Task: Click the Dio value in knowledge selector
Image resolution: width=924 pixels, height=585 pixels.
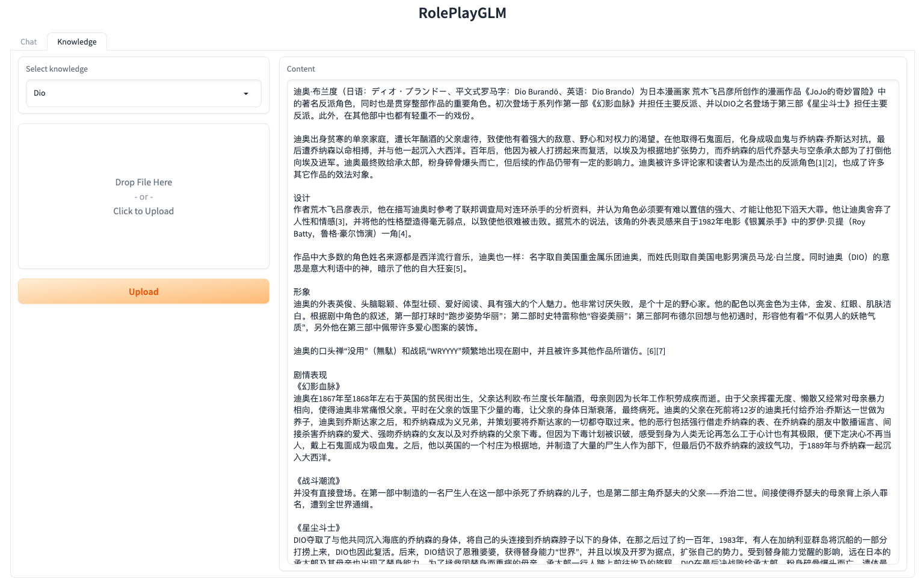Action: (40, 93)
